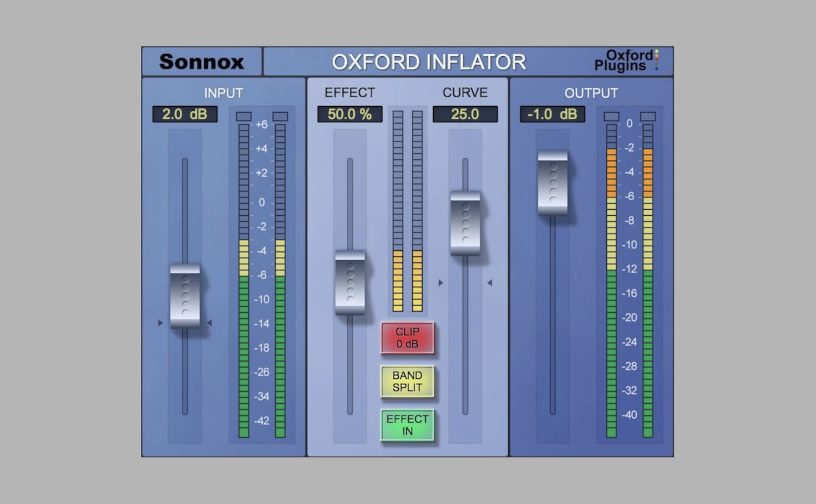Click the input value field 2.0 dB
The image size is (816, 504).
coord(185,114)
